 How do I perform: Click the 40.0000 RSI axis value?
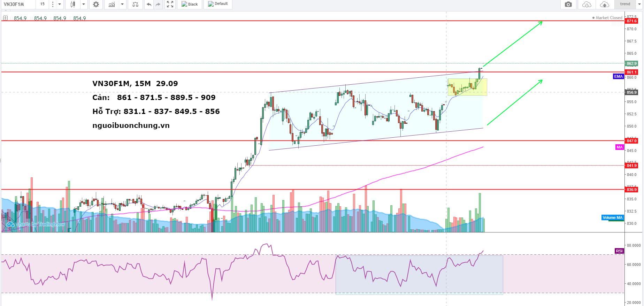634,284
